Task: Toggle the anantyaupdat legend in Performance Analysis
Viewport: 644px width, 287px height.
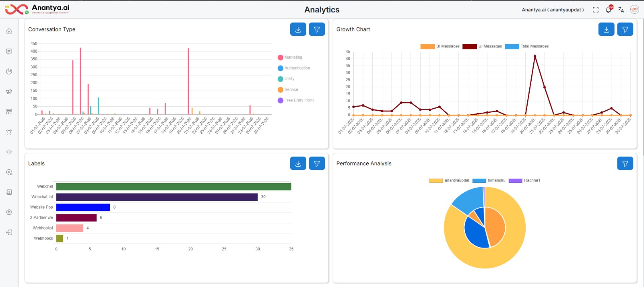Action: point(449,180)
